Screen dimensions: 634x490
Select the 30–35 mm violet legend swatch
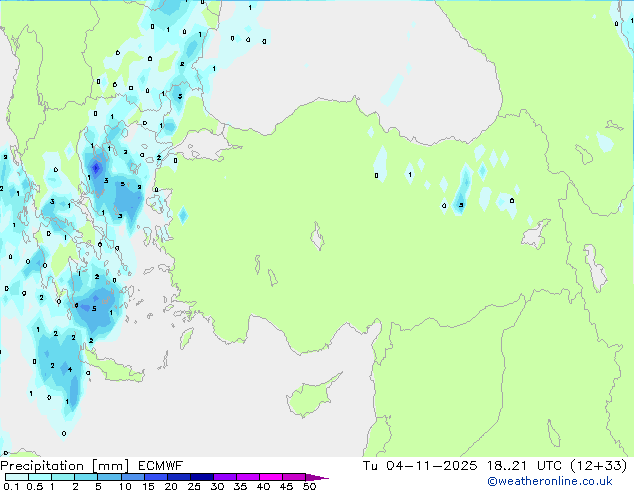click(x=225, y=477)
